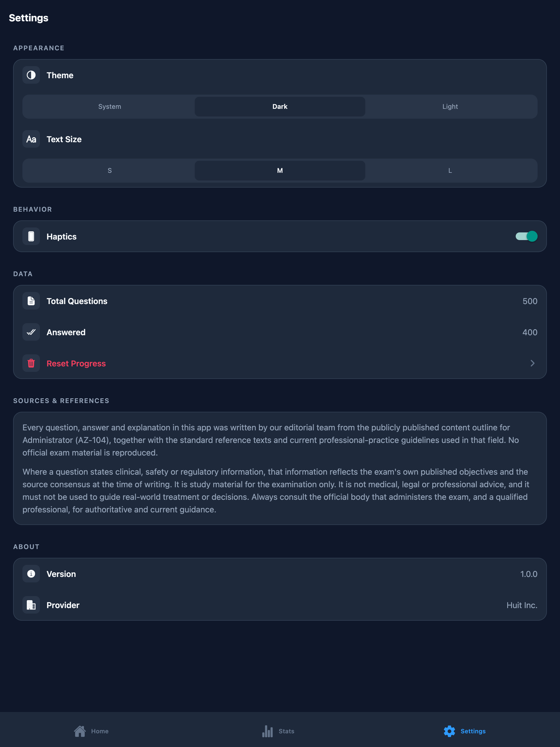Tap the Settings gear tab

point(464,731)
